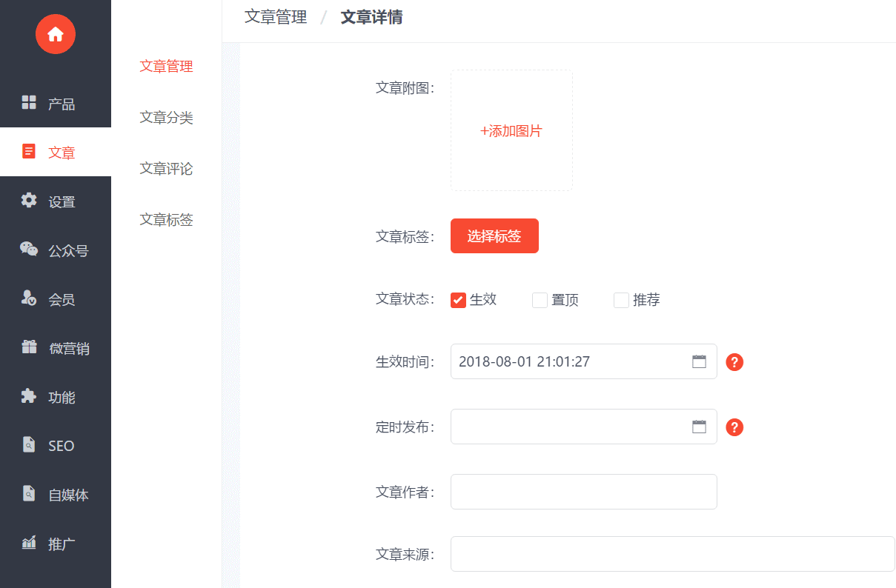896x588 pixels.
Task: Click the help icon beside 生效时间
Action: pyautogui.click(x=734, y=362)
